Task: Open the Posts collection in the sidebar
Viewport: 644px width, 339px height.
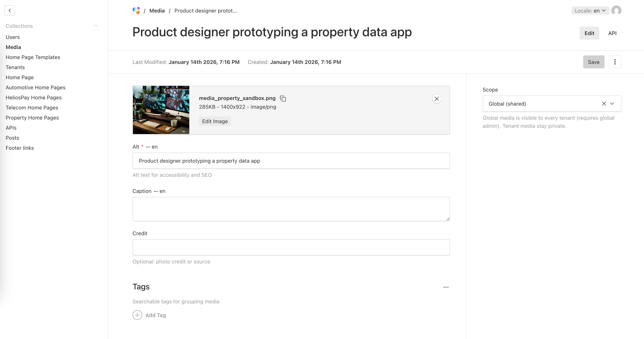Action: tap(12, 138)
